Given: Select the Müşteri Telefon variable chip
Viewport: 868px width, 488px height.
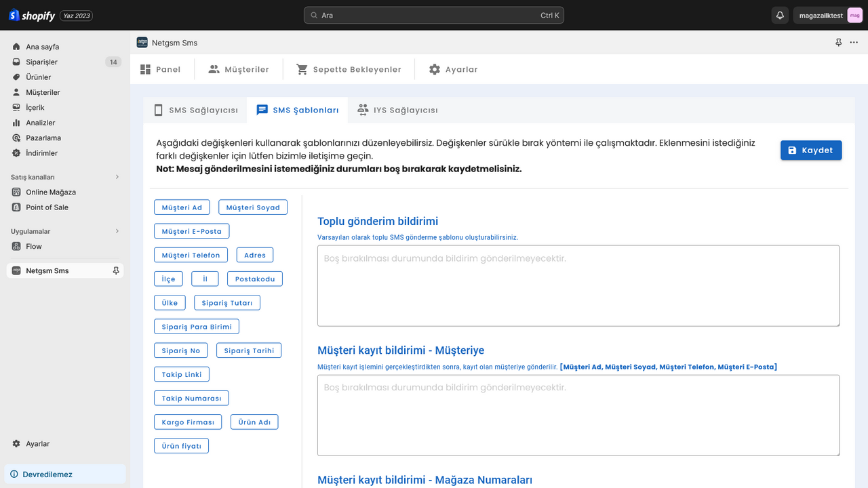Looking at the screenshot, I should [x=191, y=255].
